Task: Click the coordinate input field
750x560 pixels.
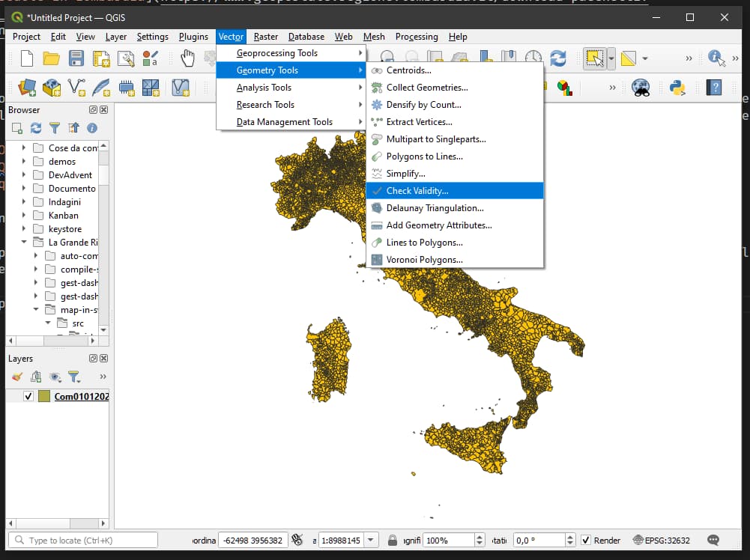Action: pyautogui.click(x=253, y=541)
